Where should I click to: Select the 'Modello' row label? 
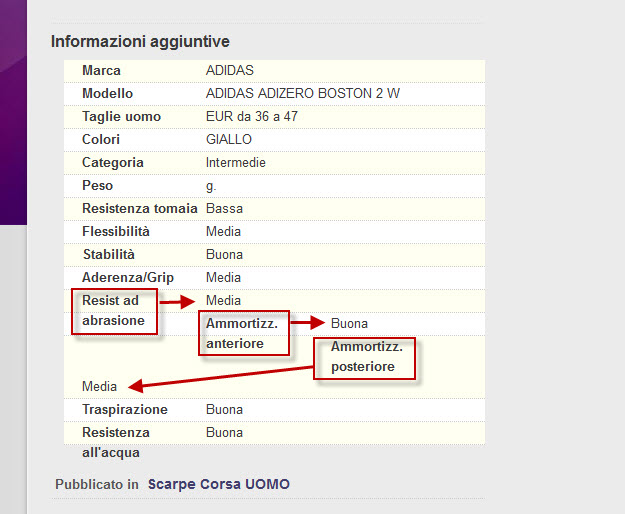(x=107, y=94)
